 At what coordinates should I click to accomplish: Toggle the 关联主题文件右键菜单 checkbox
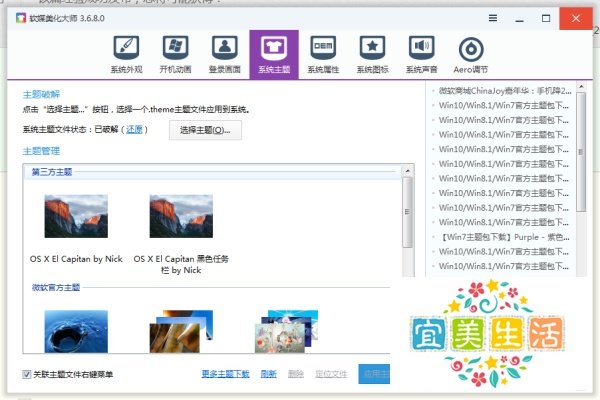click(x=26, y=374)
